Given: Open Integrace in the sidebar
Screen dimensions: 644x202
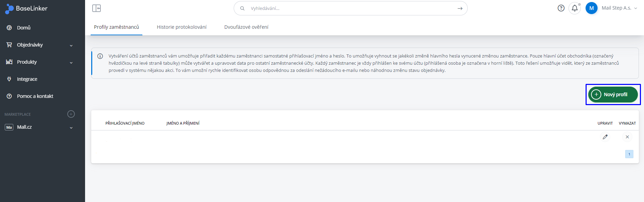Looking at the screenshot, I should tap(27, 79).
